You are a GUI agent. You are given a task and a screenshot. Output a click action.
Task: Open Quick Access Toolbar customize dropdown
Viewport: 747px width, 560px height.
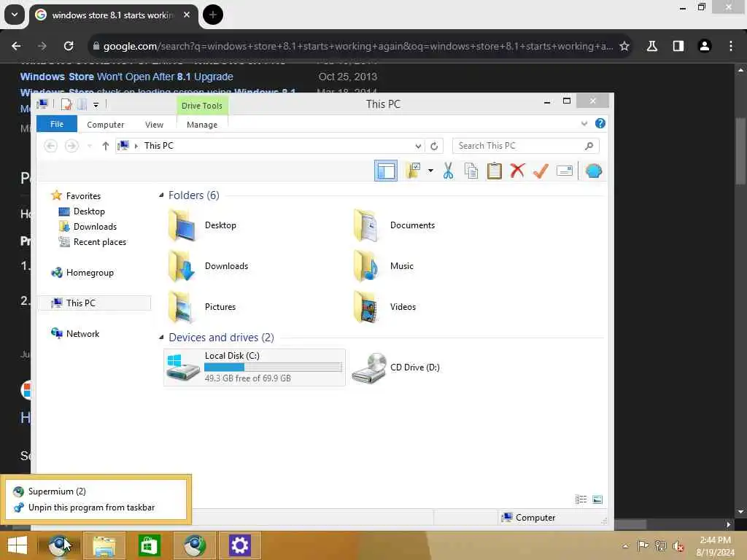pos(96,105)
